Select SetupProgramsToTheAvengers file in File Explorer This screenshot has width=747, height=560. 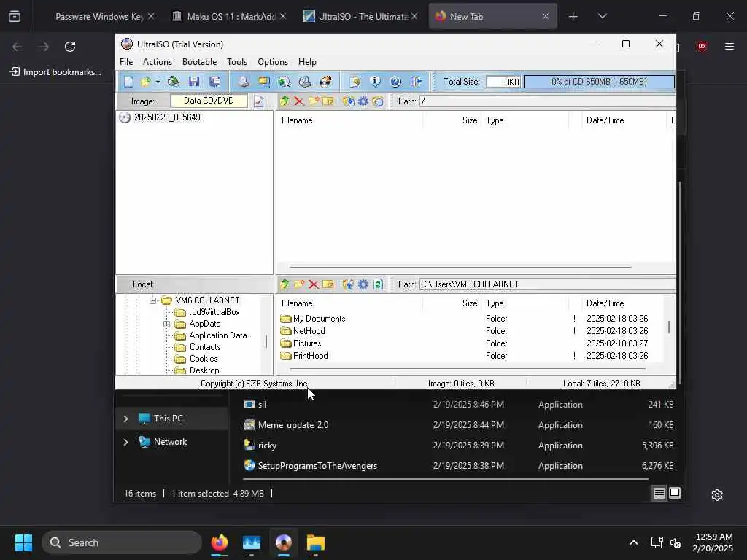pyautogui.click(x=317, y=466)
